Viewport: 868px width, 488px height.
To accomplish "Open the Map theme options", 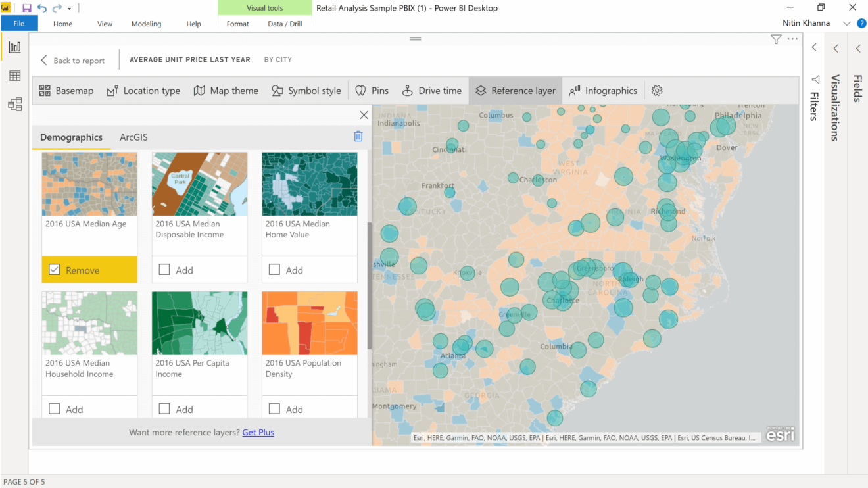I will [x=226, y=91].
